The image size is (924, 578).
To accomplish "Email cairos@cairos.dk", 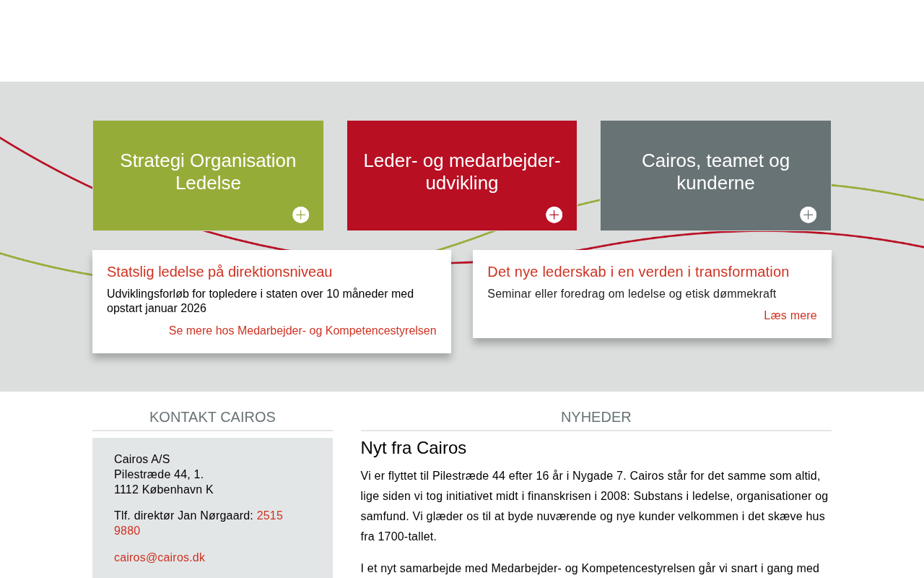I will click(x=160, y=557).
